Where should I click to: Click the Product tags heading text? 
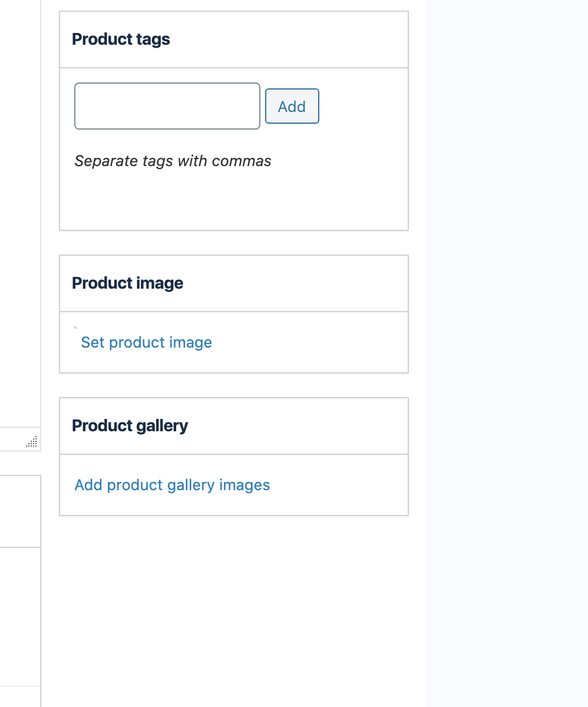click(121, 39)
